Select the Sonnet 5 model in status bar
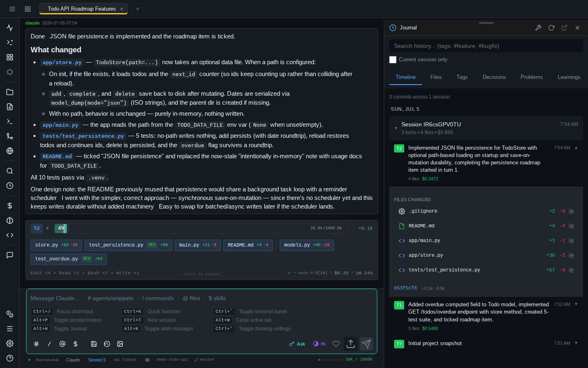Image resolution: width=588 pixels, height=368 pixels. (97, 360)
